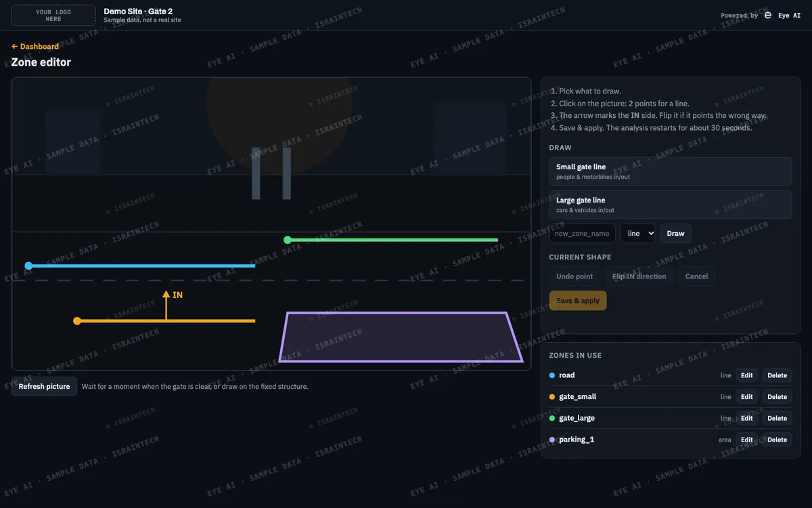812x508 pixels.
Task: Refresh picture of the gate
Action: (x=44, y=387)
